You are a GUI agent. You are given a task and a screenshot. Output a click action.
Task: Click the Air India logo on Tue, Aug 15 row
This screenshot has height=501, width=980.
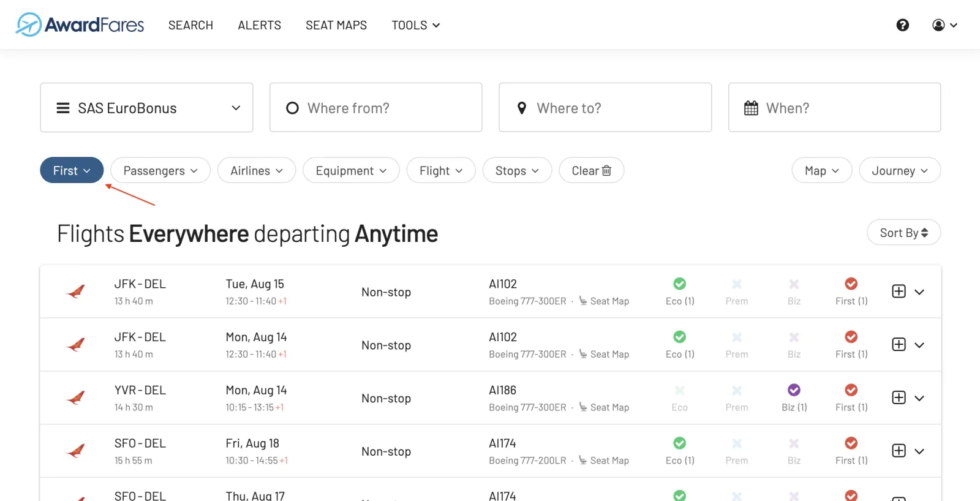tap(75, 292)
